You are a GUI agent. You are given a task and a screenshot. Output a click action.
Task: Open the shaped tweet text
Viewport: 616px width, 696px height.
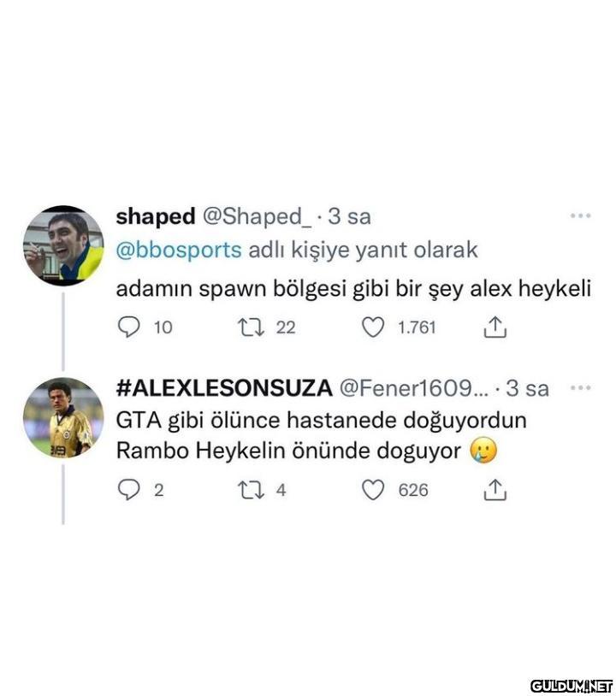click(x=353, y=289)
